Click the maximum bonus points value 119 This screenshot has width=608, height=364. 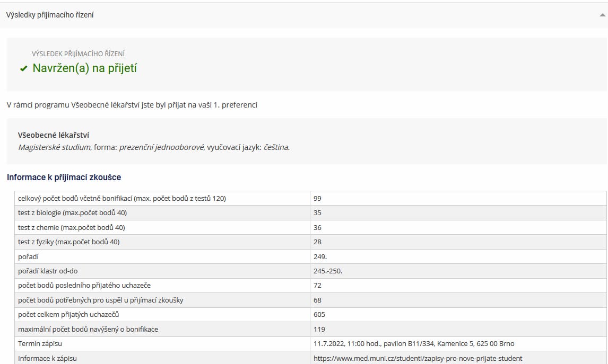319,329
